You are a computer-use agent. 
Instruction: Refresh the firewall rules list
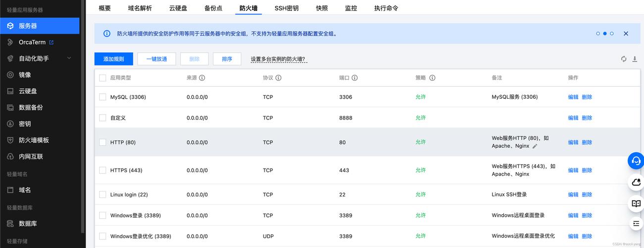tap(624, 59)
